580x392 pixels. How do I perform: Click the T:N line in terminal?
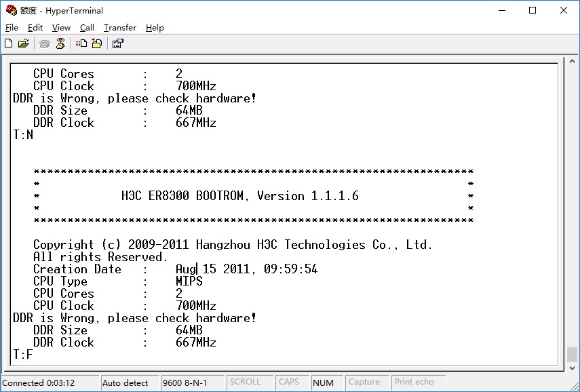(23, 135)
